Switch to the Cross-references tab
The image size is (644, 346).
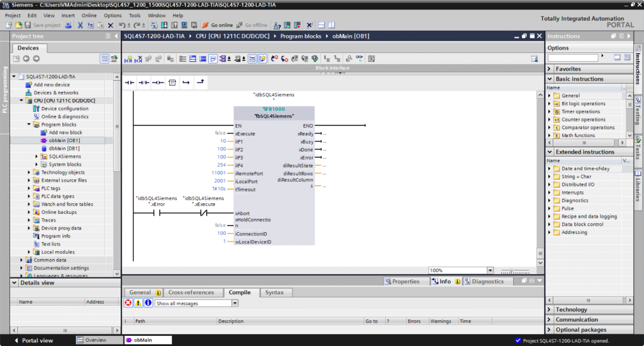[x=191, y=293]
